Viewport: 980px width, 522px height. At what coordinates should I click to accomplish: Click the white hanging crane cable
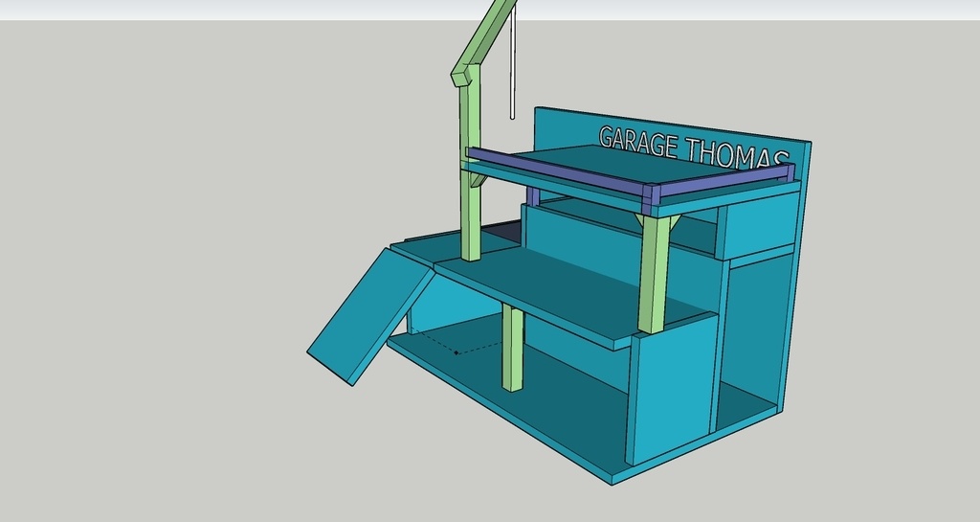(x=513, y=62)
